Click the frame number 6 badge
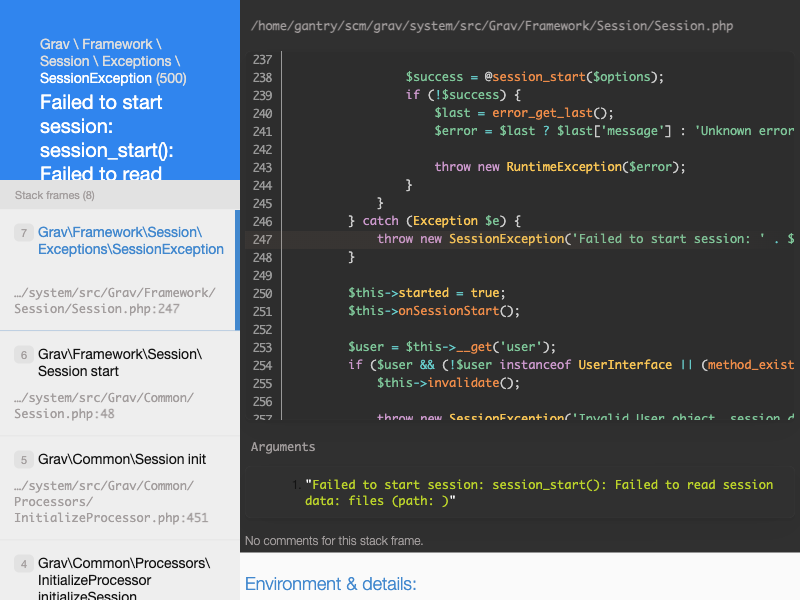Screen dimensions: 800x600 tap(23, 355)
